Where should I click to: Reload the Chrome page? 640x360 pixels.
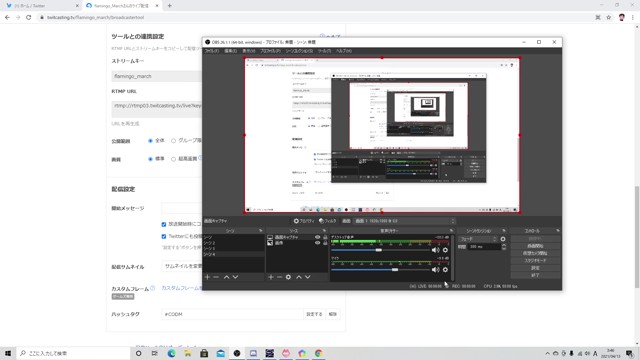(29, 18)
